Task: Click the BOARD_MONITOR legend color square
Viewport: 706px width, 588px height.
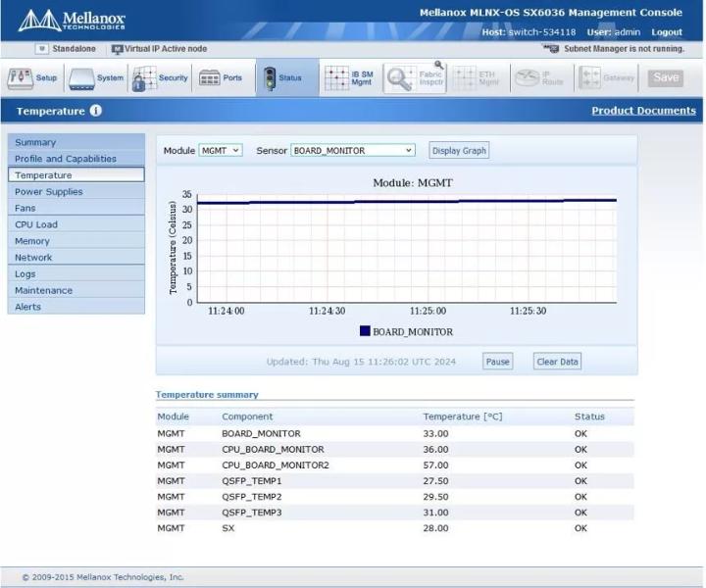Action: tap(365, 331)
